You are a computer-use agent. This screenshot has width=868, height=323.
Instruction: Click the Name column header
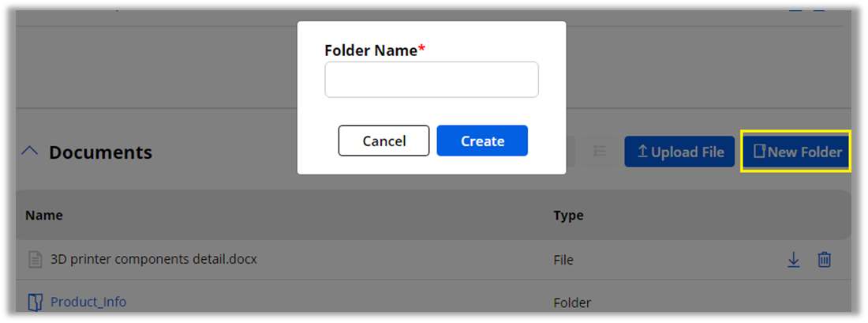43,215
